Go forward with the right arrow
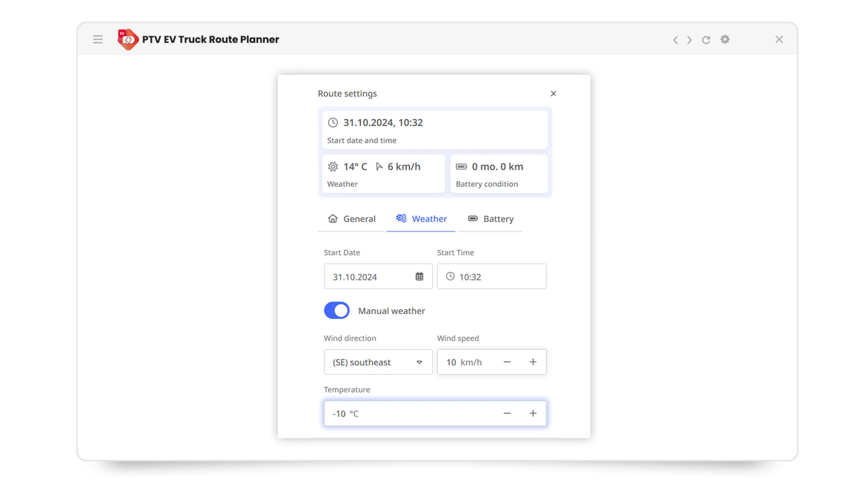The image size is (868, 488). tap(689, 40)
